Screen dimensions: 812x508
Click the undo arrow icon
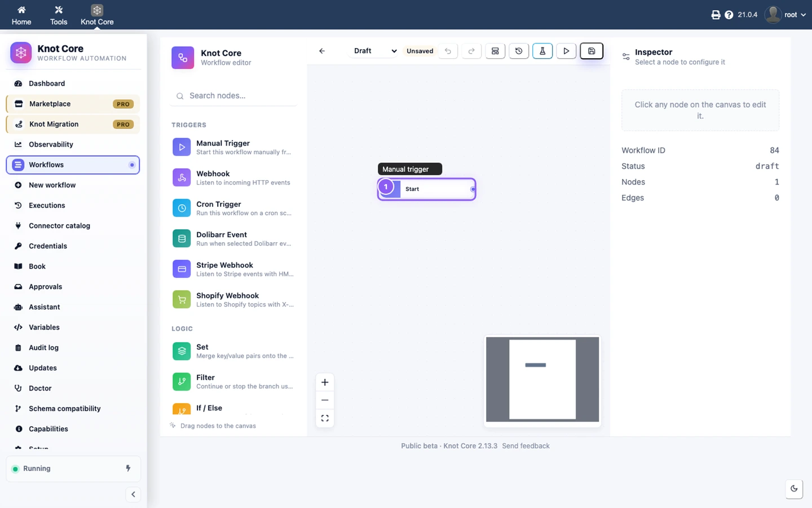point(448,51)
